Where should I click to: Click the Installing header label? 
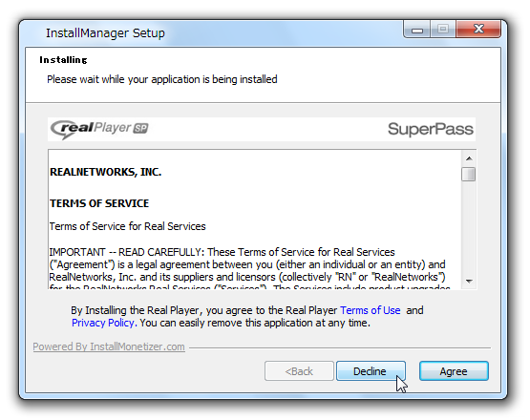point(63,60)
